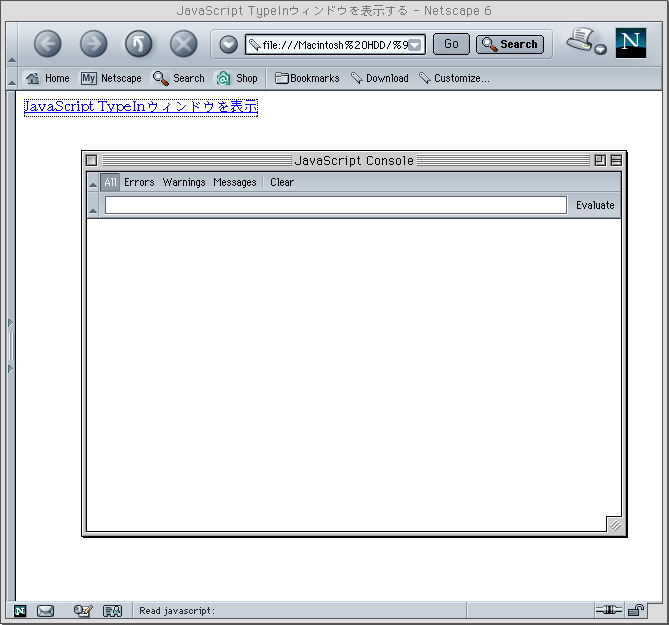Open My Netscape in personal toolbar
The image size is (669, 625).
(111, 78)
